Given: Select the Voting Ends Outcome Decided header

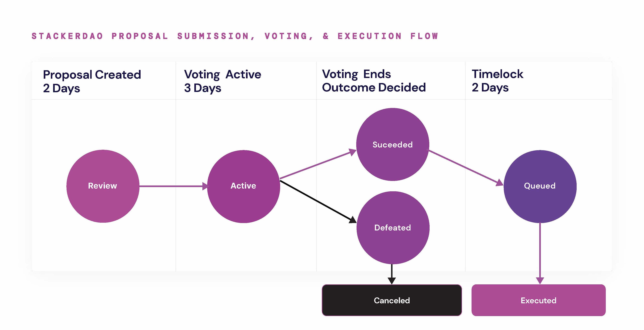Looking at the screenshot, I should click(x=374, y=81).
